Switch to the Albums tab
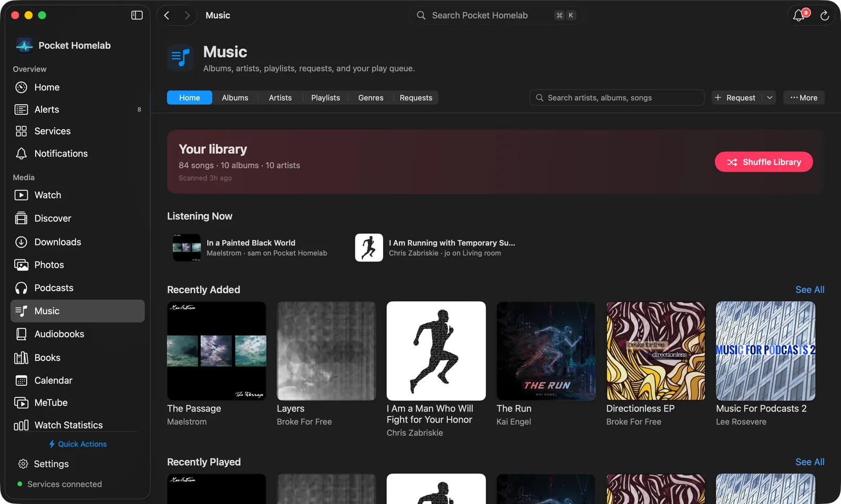This screenshot has height=504, width=841. [x=235, y=98]
